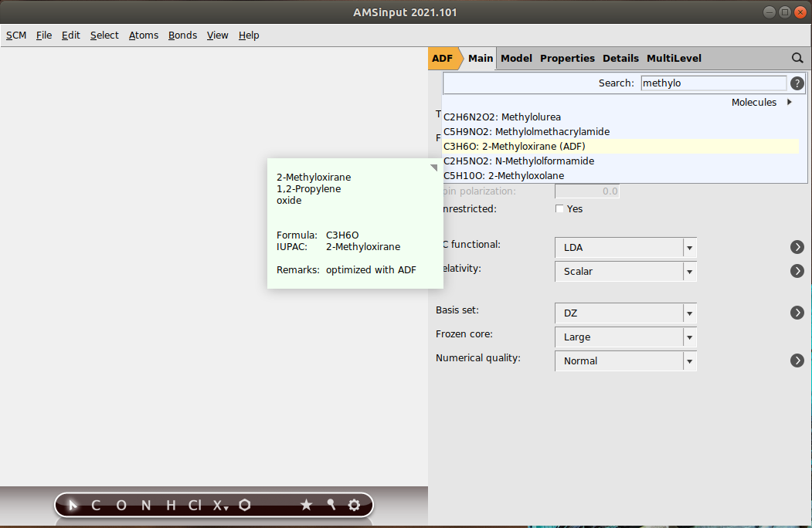The width and height of the screenshot is (812, 528).
Task: Choose the Chlorine (Cl) atom tool
Action: click(195, 505)
